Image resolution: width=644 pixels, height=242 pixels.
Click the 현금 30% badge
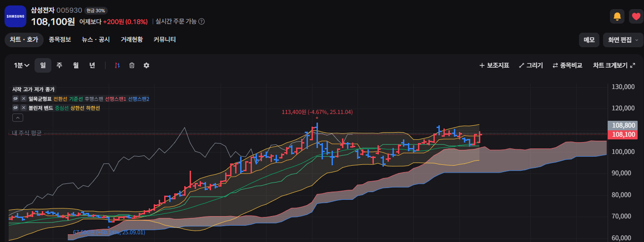(96, 10)
